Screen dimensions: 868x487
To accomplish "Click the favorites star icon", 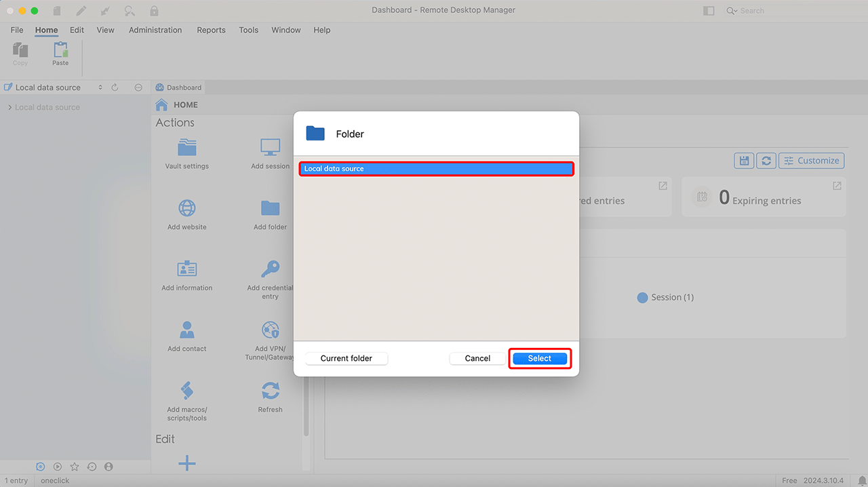I will pos(75,467).
